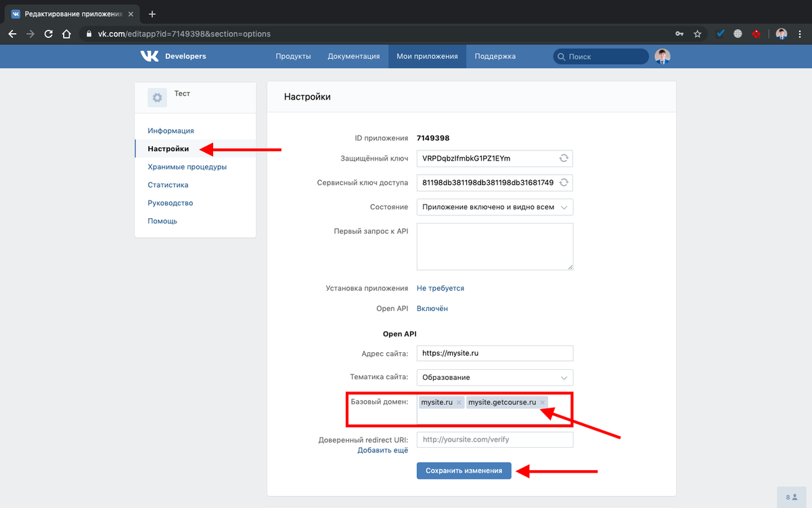Click the app gear icon next to Тест
Screen dimensions: 812x508
click(x=157, y=98)
